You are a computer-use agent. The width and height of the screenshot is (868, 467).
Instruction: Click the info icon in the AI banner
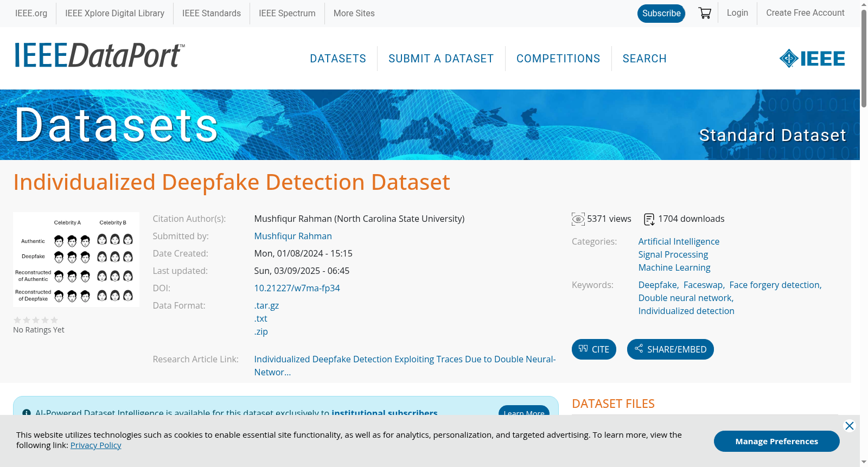[x=27, y=413]
